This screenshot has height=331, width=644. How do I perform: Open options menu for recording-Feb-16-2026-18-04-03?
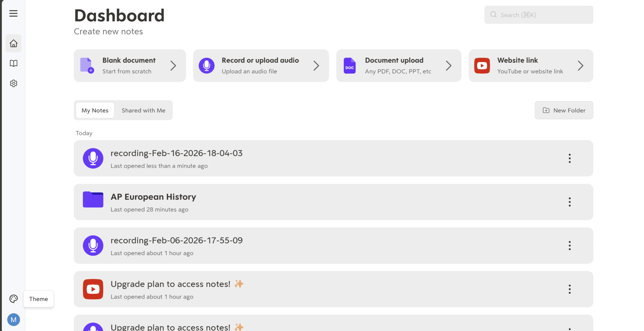pyautogui.click(x=569, y=158)
